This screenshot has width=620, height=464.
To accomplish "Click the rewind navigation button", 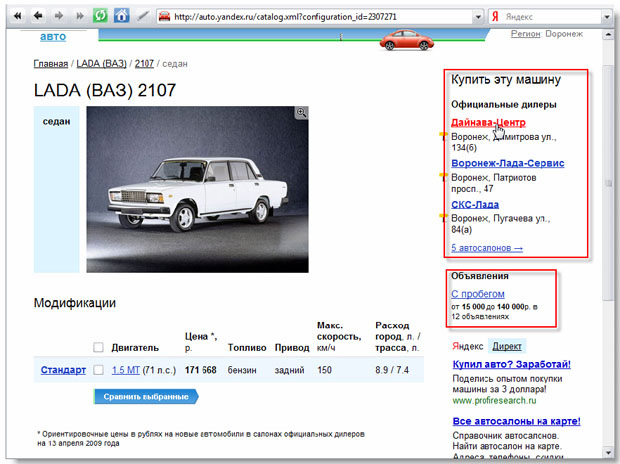I will point(18,16).
